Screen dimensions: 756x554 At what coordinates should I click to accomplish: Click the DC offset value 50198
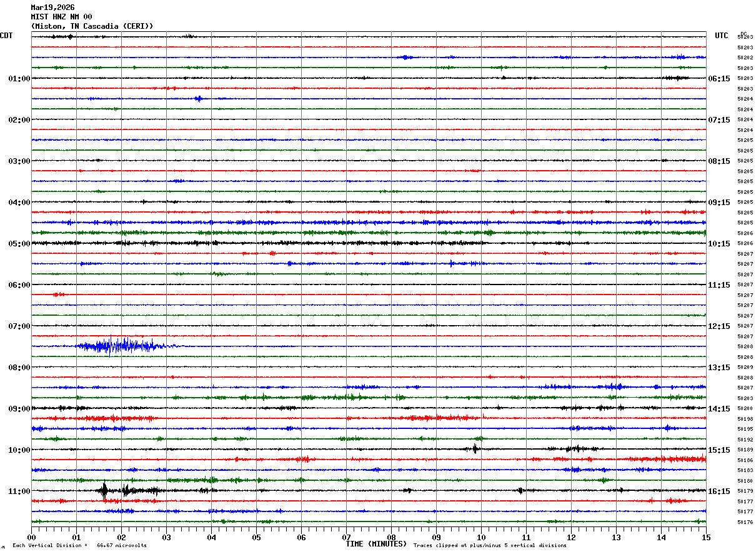click(745, 419)
